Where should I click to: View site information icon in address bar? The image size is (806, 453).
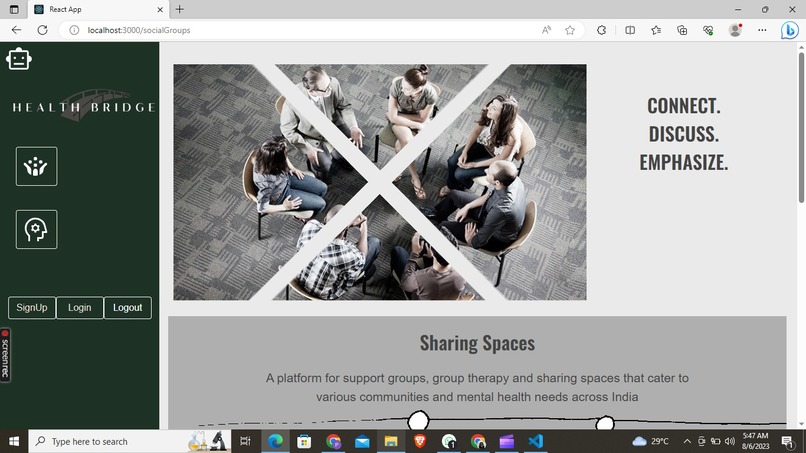(x=74, y=30)
